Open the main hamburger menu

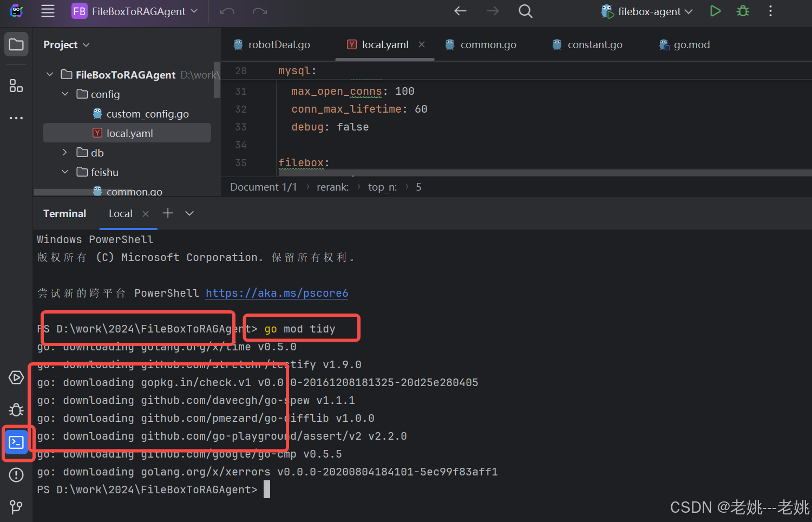click(x=48, y=11)
